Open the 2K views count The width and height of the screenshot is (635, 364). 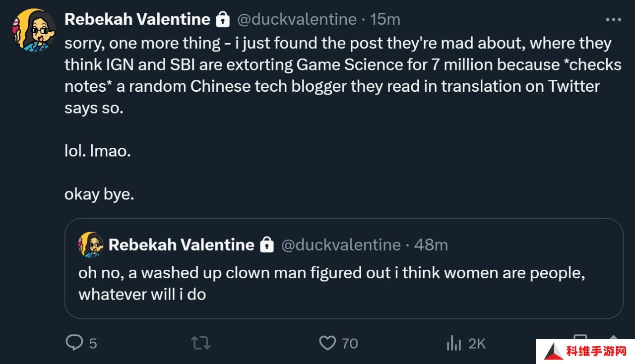pos(477,343)
